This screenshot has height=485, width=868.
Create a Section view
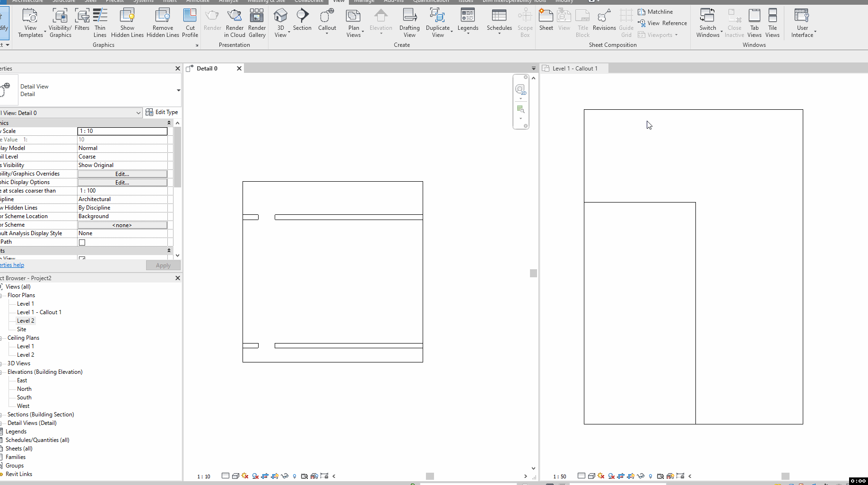tap(302, 20)
